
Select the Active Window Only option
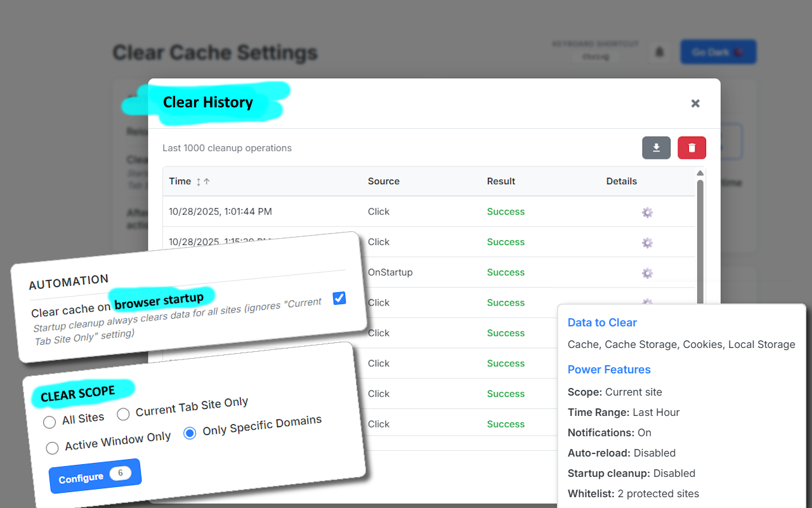(x=53, y=448)
